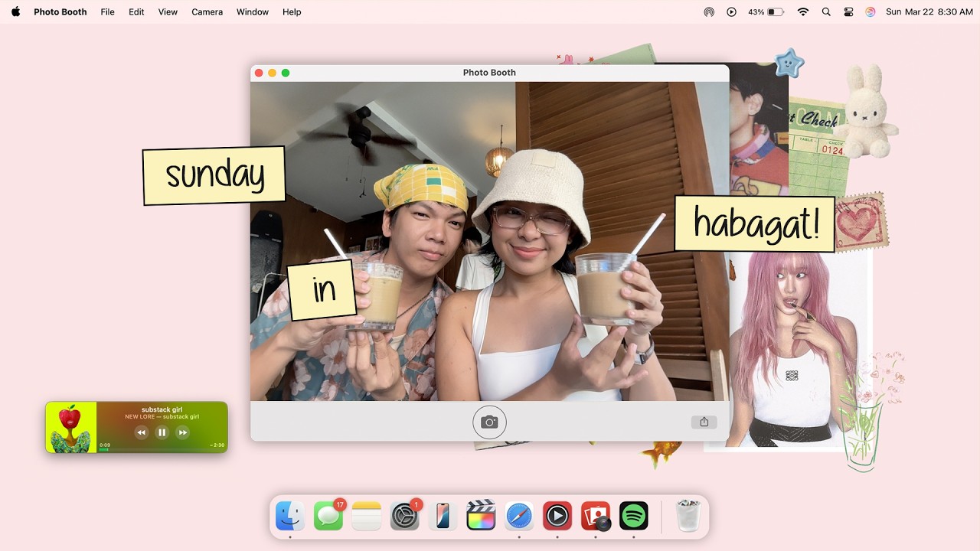This screenshot has width=980, height=551.
Task: Open the Photo Booth application menu
Action: coord(60,11)
